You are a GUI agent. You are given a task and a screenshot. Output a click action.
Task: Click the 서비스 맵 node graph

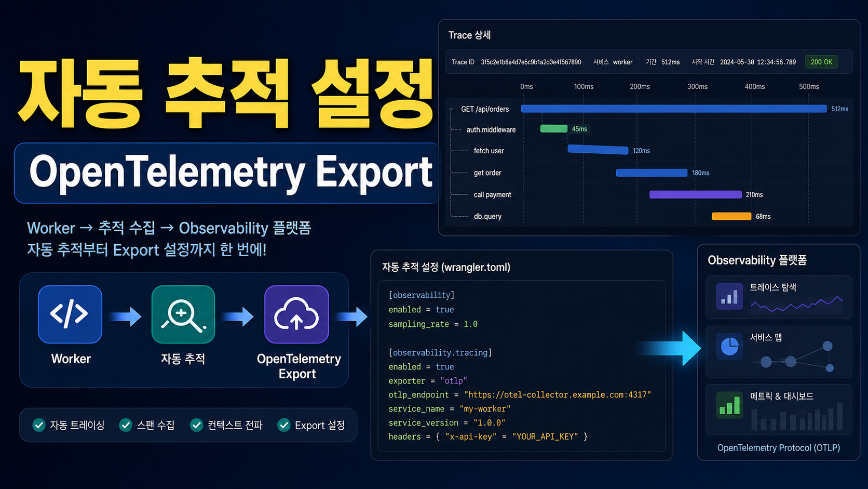pos(793,357)
